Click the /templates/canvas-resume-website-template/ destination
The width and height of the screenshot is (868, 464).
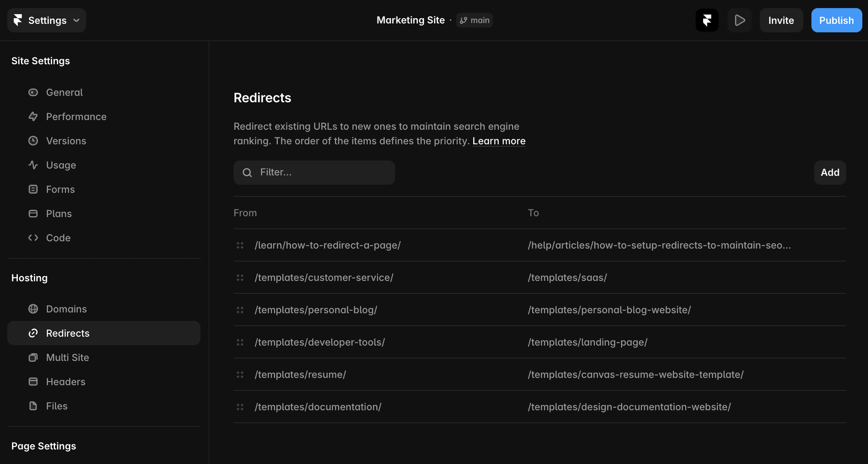[x=636, y=375]
